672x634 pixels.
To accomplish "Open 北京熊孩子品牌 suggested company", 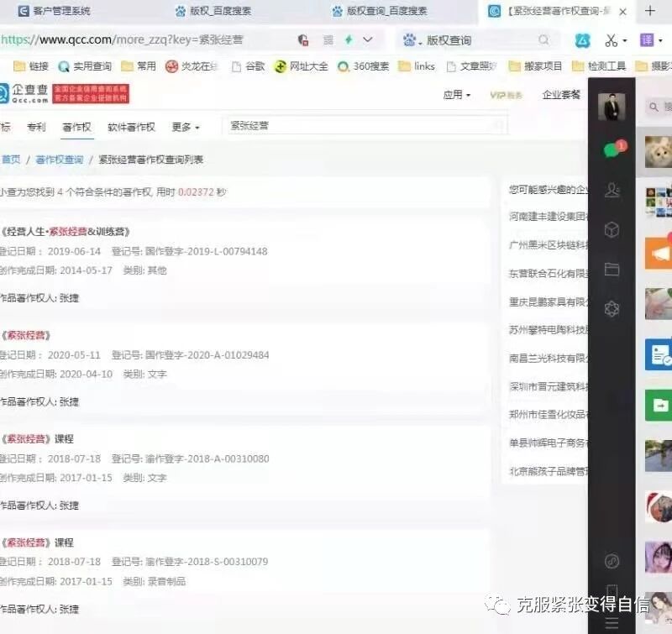I will (549, 472).
